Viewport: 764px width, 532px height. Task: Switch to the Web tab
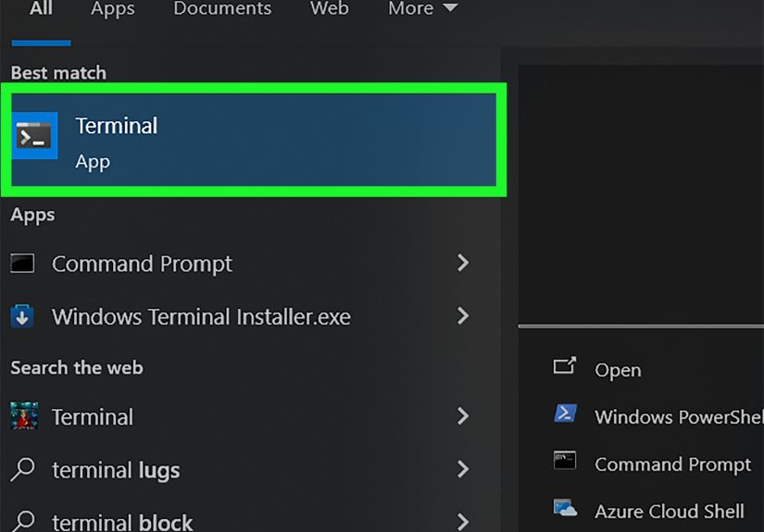click(330, 8)
